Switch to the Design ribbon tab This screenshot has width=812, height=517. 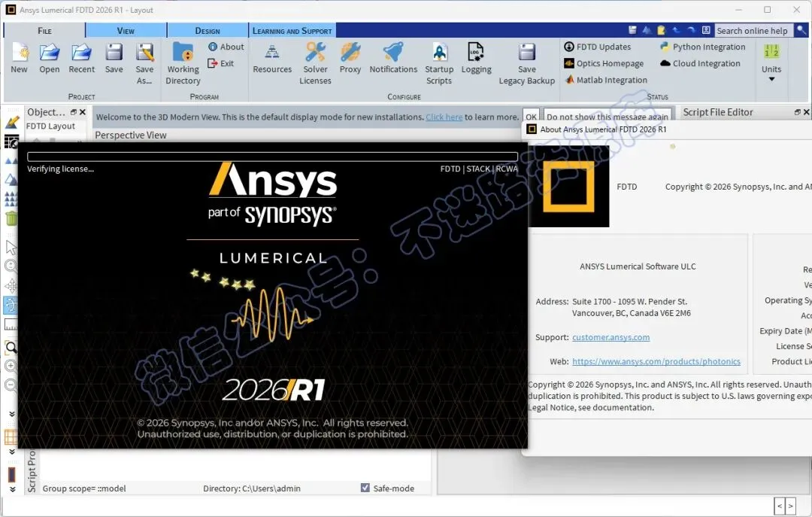(208, 31)
